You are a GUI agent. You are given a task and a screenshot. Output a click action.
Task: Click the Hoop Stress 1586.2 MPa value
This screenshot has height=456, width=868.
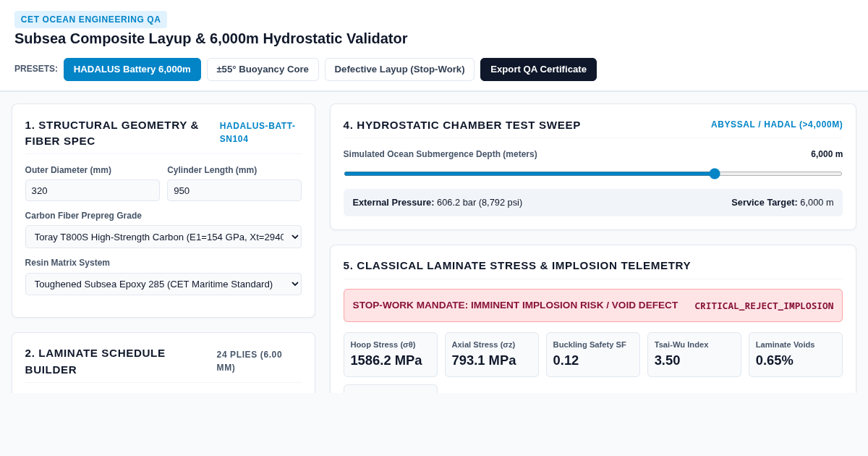tap(386, 360)
